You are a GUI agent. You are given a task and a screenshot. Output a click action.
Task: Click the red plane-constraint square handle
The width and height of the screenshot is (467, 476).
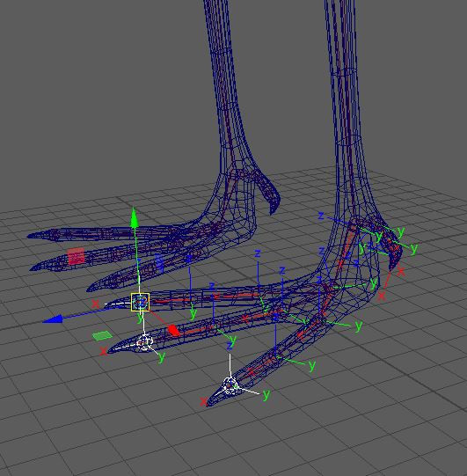click(76, 257)
